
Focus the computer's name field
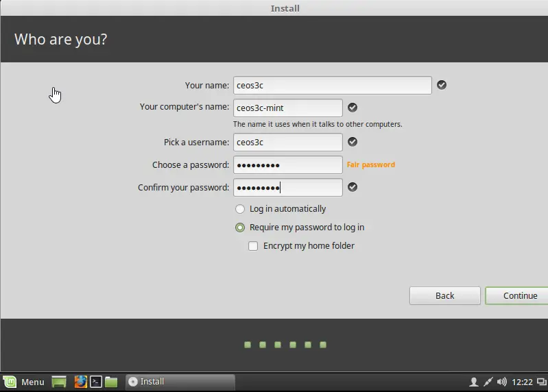tap(288, 108)
